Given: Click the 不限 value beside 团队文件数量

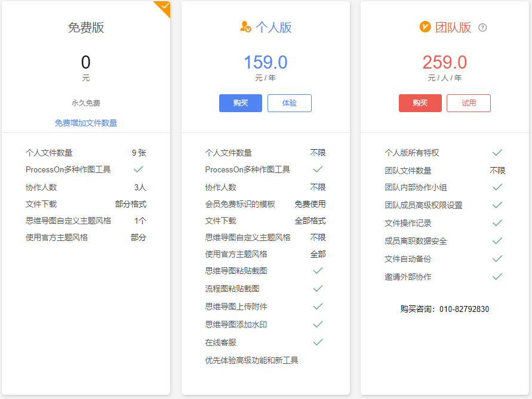Looking at the screenshot, I should pyautogui.click(x=497, y=171).
